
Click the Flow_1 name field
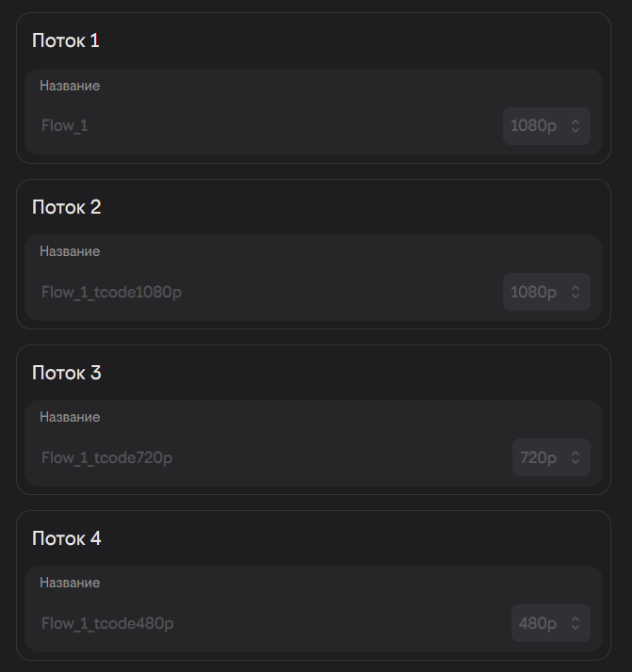[264, 126]
